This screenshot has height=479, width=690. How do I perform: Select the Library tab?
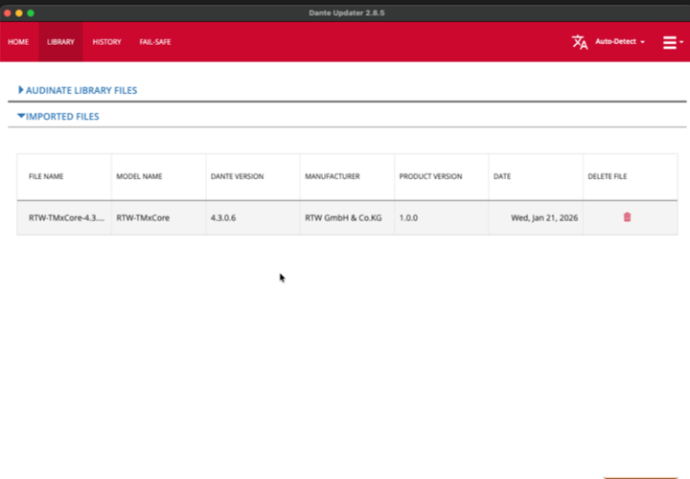coord(61,42)
